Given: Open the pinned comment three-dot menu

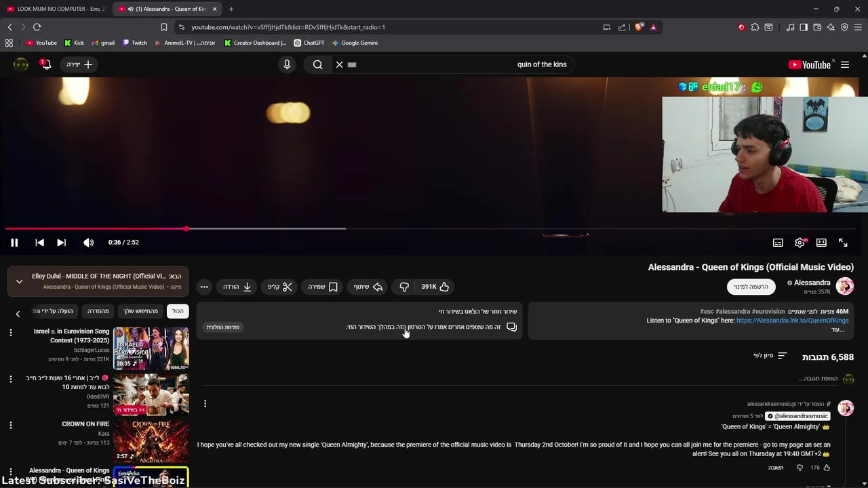Looking at the screenshot, I should [205, 404].
